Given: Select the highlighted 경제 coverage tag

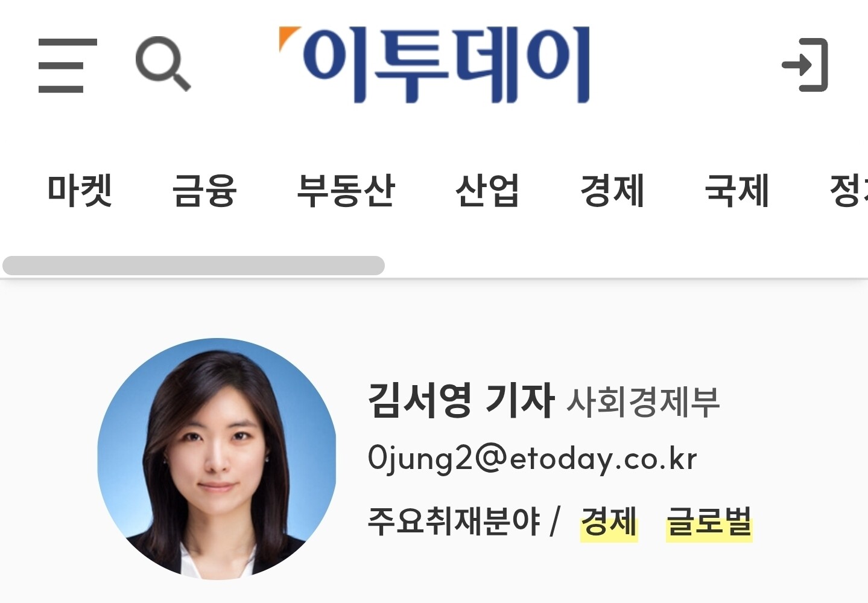Looking at the screenshot, I should (609, 522).
